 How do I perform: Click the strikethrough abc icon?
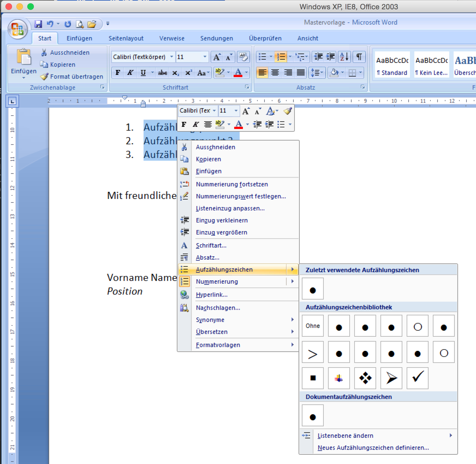point(162,73)
